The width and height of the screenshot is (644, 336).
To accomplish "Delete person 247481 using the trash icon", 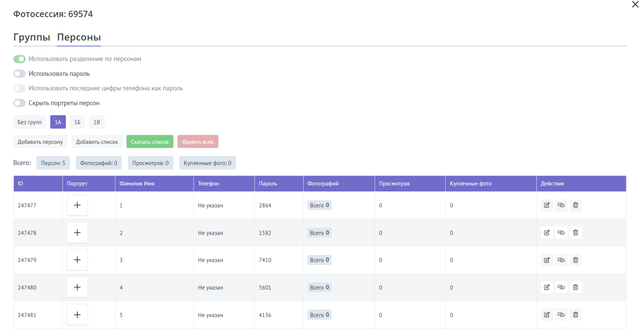I will 576,315.
